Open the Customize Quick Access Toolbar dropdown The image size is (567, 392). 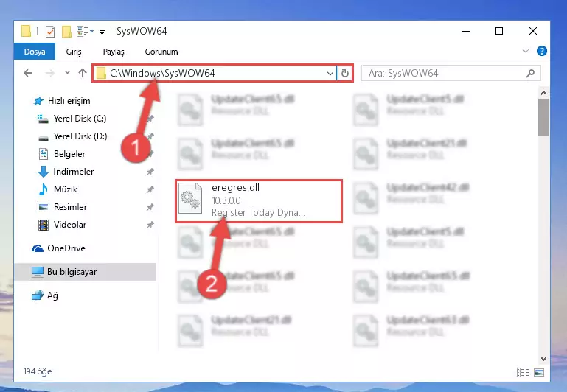click(x=102, y=32)
